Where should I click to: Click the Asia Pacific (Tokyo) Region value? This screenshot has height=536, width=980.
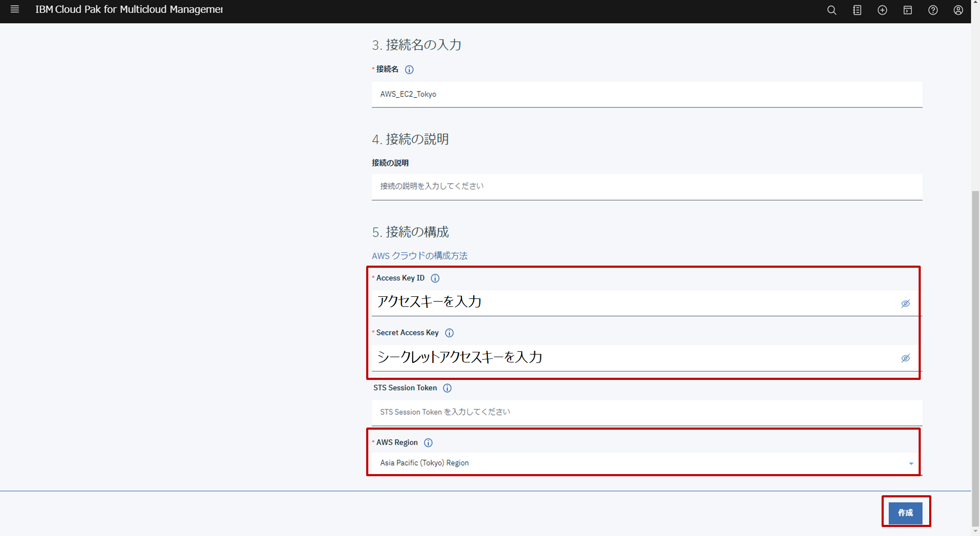[x=424, y=463]
